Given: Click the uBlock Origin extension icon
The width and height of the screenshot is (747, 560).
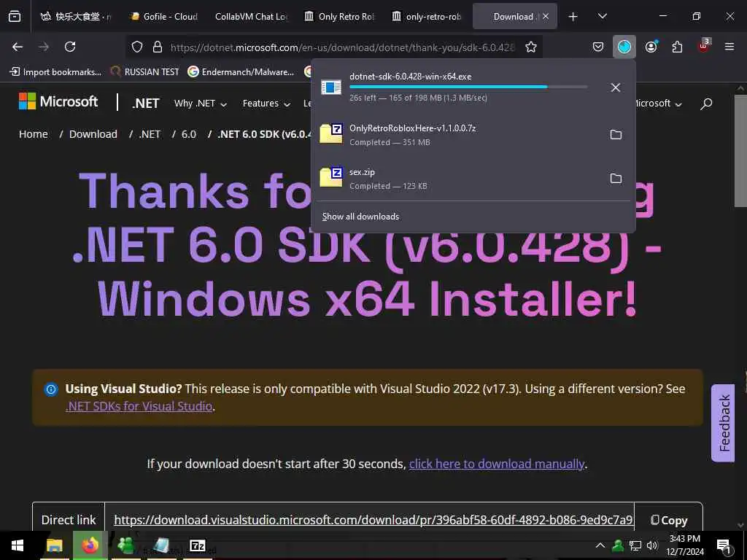Looking at the screenshot, I should tap(703, 46).
